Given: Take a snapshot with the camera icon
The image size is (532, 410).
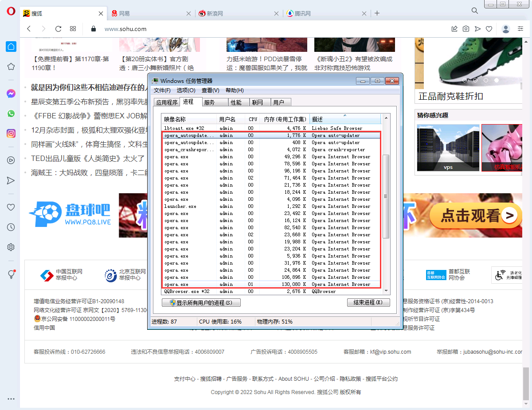Looking at the screenshot, I should coord(466,29).
